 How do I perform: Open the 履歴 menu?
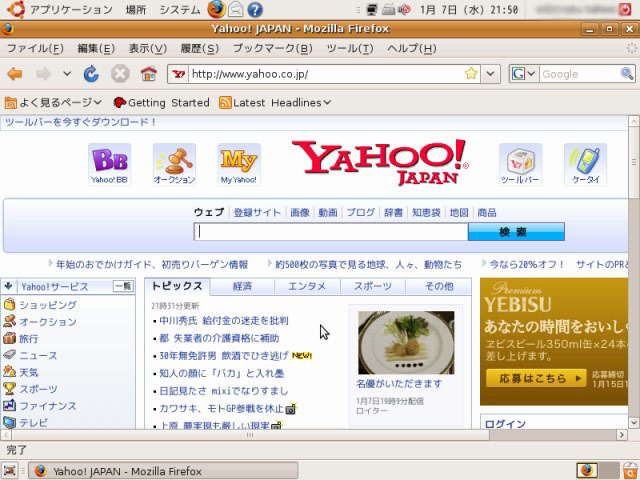click(200, 49)
